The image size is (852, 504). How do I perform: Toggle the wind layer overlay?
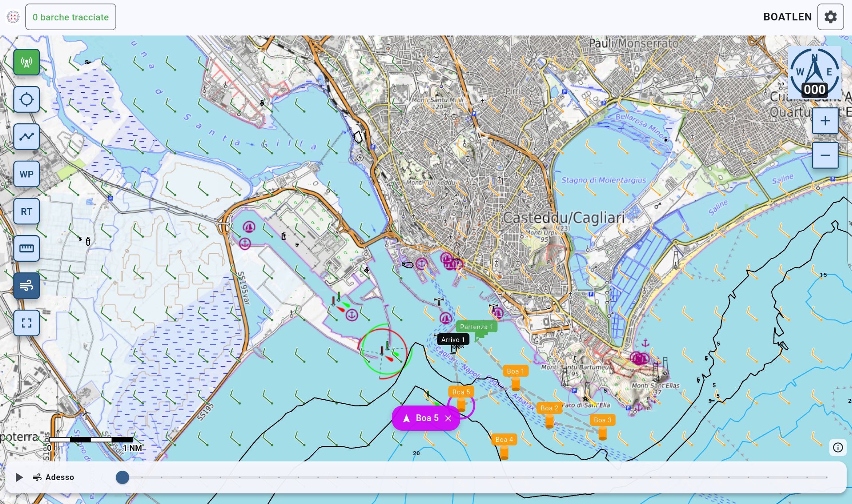coord(27,286)
